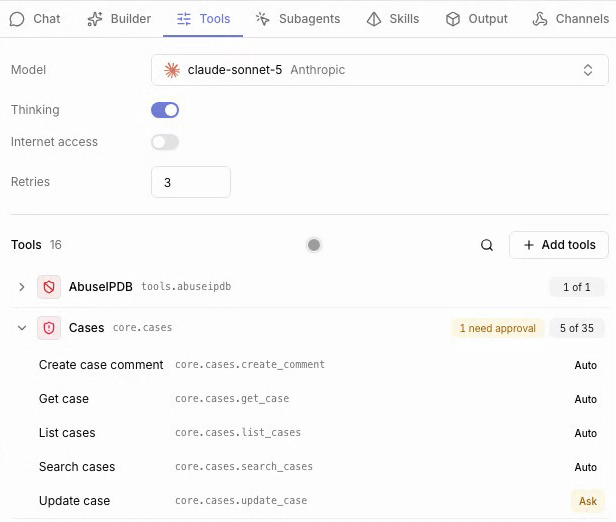Select the Tools tab
This screenshot has height=522, width=616.
click(x=203, y=19)
